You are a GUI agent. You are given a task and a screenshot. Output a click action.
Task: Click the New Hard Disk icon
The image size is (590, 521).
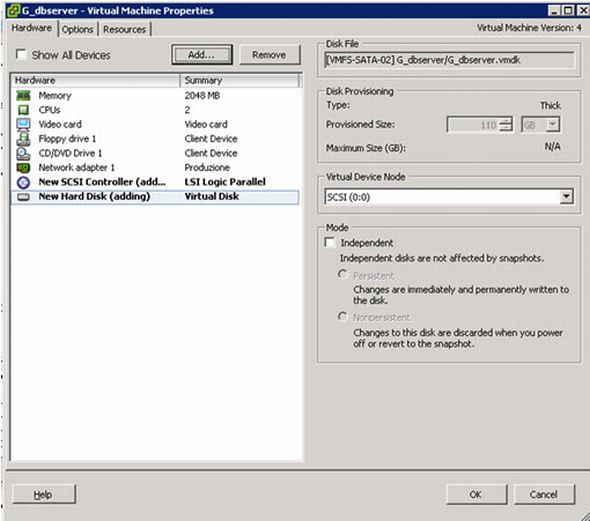pyautogui.click(x=23, y=197)
